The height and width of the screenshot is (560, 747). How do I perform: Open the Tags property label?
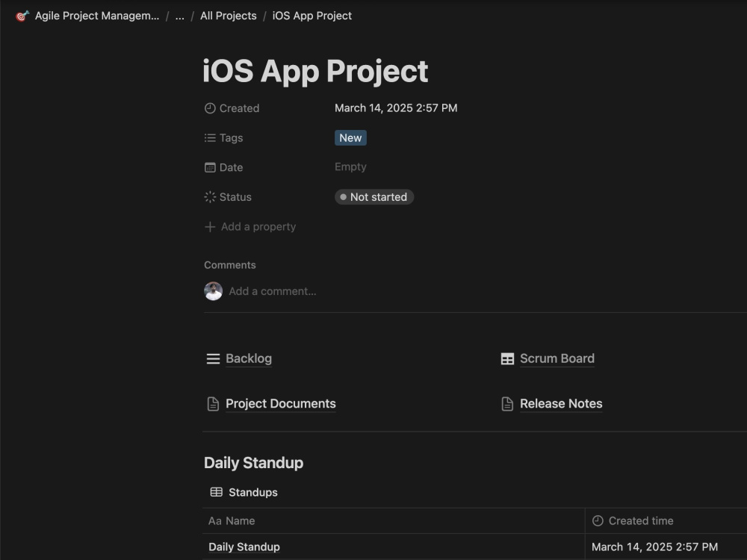click(x=231, y=137)
